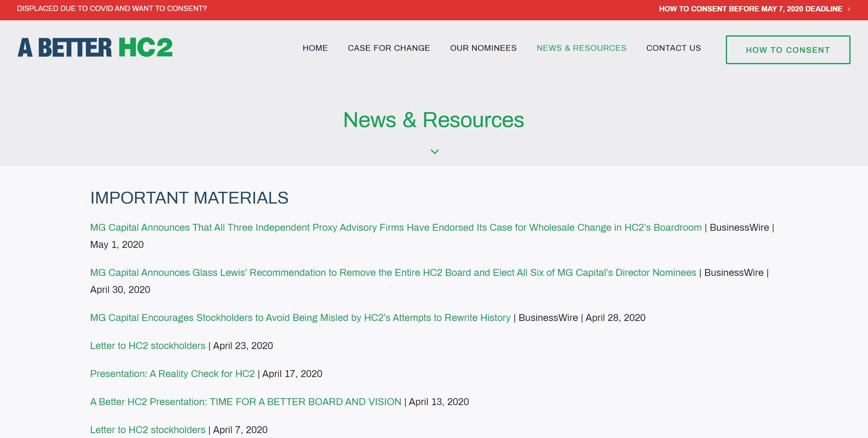Open the HC2 Rewrite History press release

300,318
